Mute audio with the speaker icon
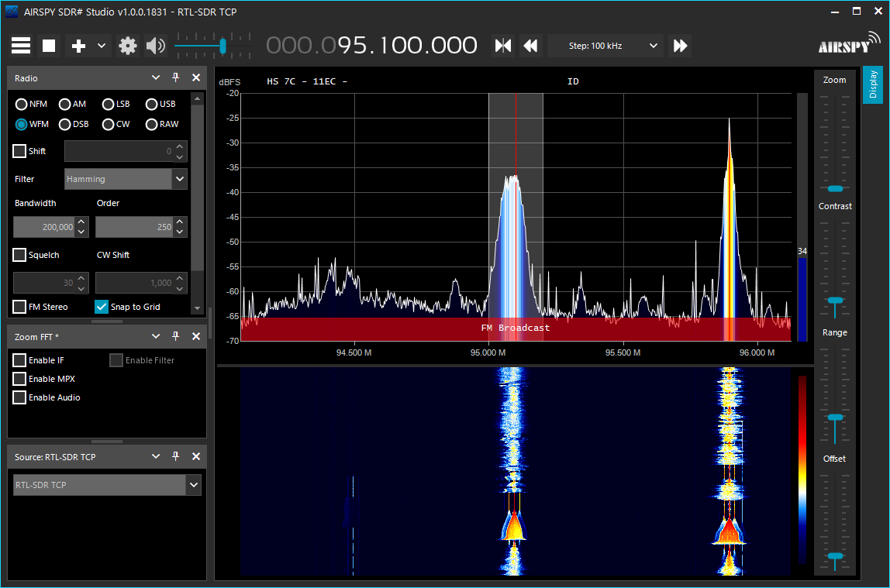The width and height of the screenshot is (890, 588). coord(155,46)
